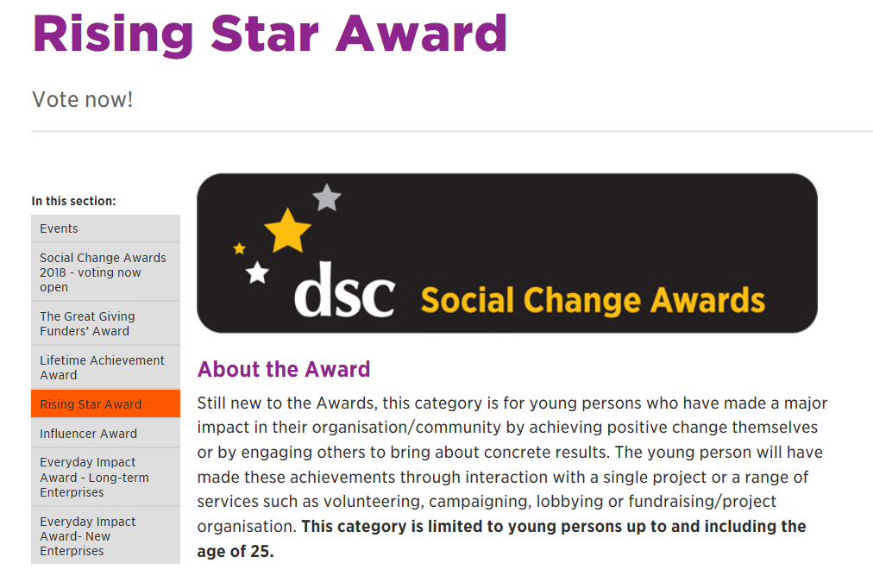Navigate to the Influencer Award page
The width and height of the screenshot is (873, 588).
tap(88, 434)
